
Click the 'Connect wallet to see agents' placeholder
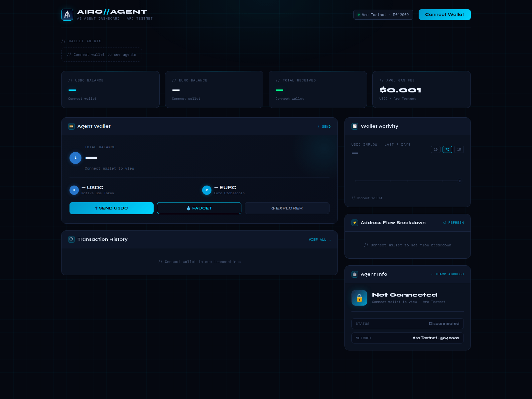(x=102, y=55)
